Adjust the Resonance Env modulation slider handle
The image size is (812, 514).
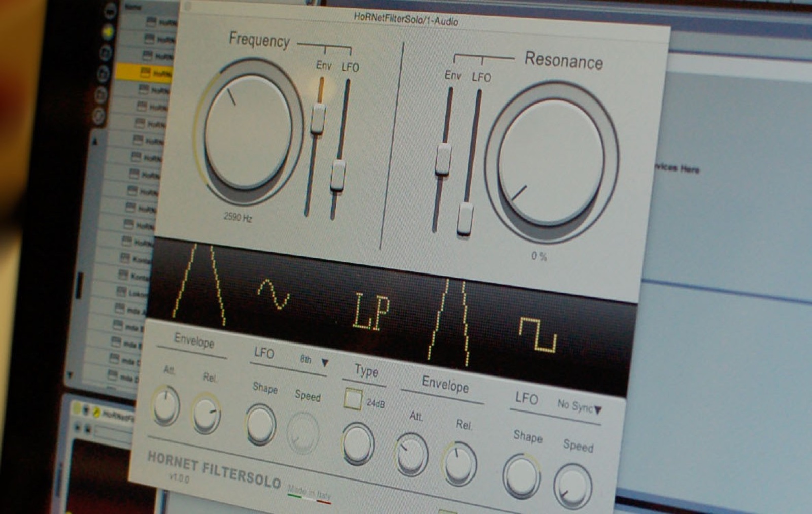pyautogui.click(x=443, y=159)
